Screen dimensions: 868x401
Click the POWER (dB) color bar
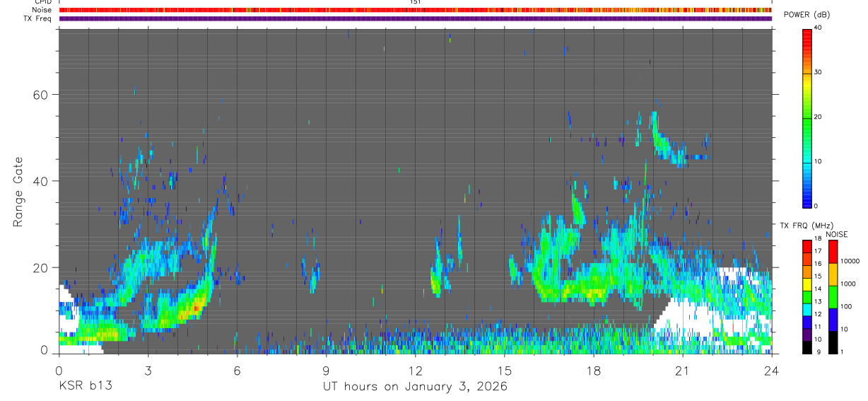[807, 117]
